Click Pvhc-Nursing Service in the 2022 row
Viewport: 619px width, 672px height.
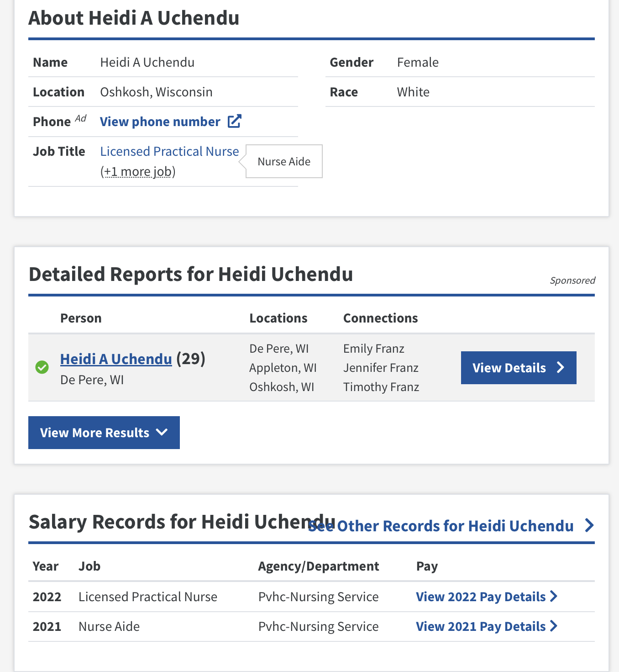[319, 597]
